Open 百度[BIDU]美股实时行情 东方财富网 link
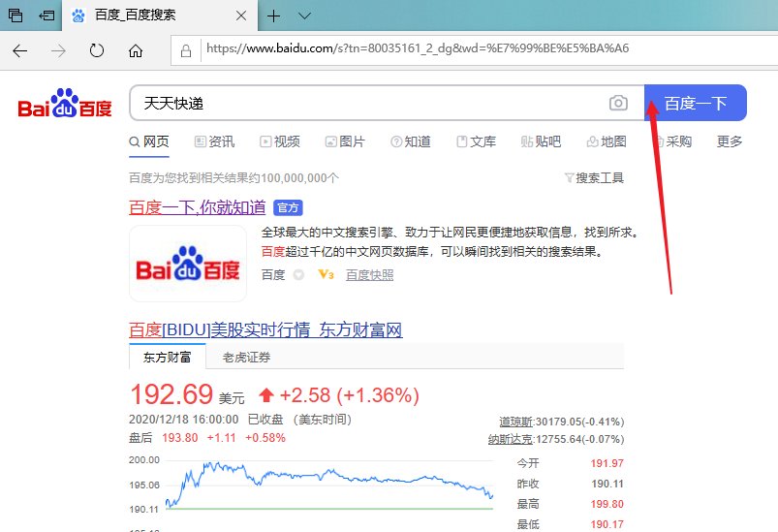This screenshot has height=532, width=778. [x=265, y=330]
